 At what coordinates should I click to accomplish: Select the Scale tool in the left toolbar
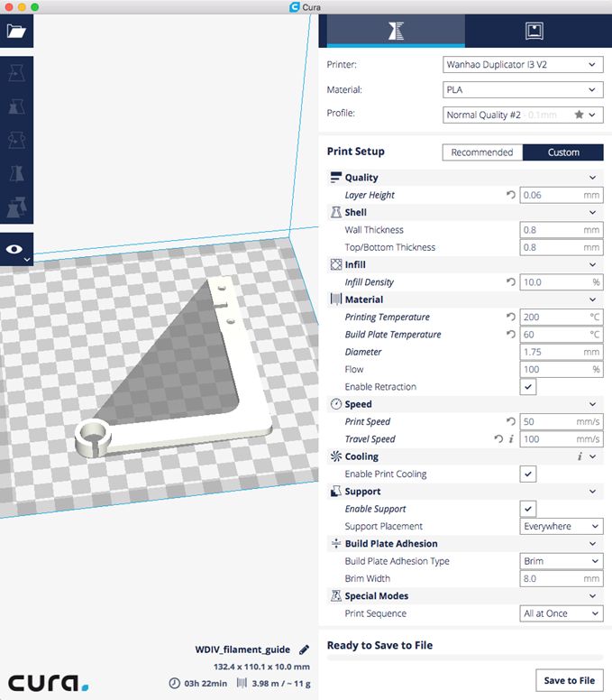[16, 106]
